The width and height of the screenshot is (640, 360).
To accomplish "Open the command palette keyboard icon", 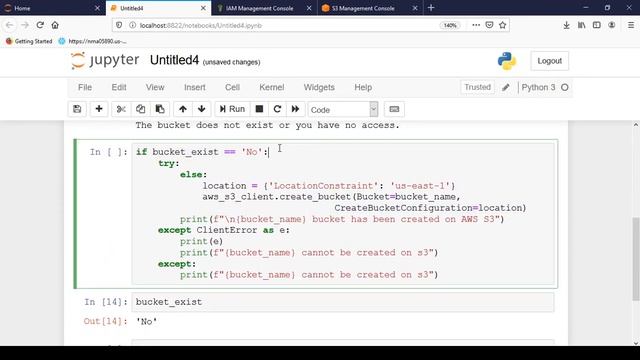I will [394, 109].
